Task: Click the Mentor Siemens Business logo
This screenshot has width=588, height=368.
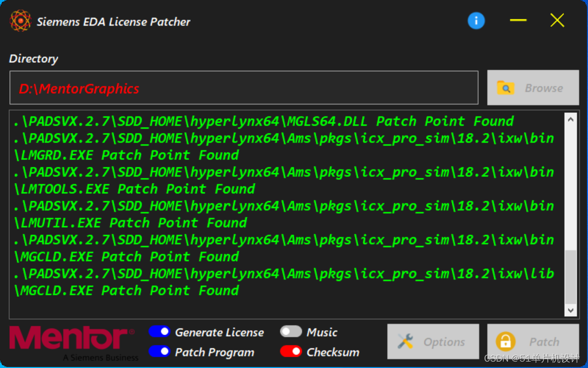Action: (73, 343)
